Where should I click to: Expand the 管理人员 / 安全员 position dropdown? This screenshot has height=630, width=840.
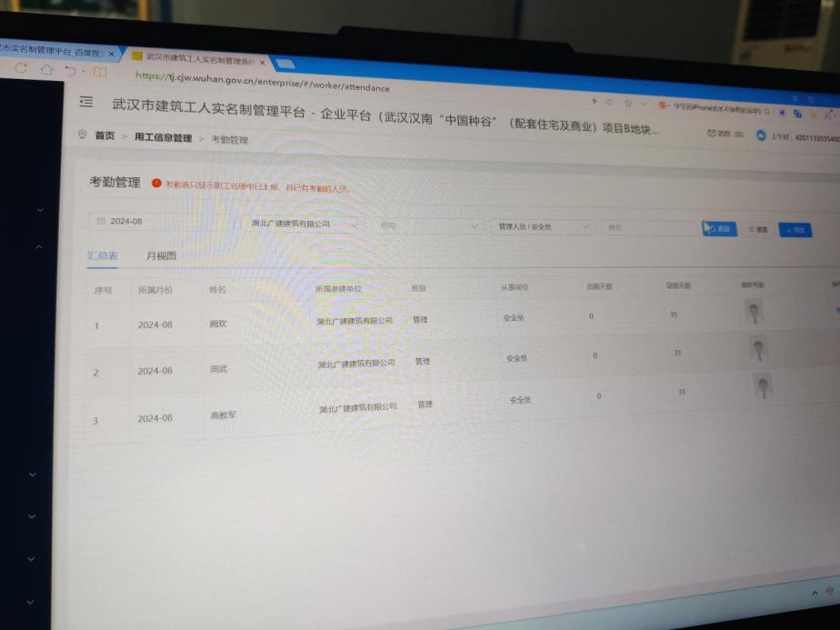click(x=541, y=226)
